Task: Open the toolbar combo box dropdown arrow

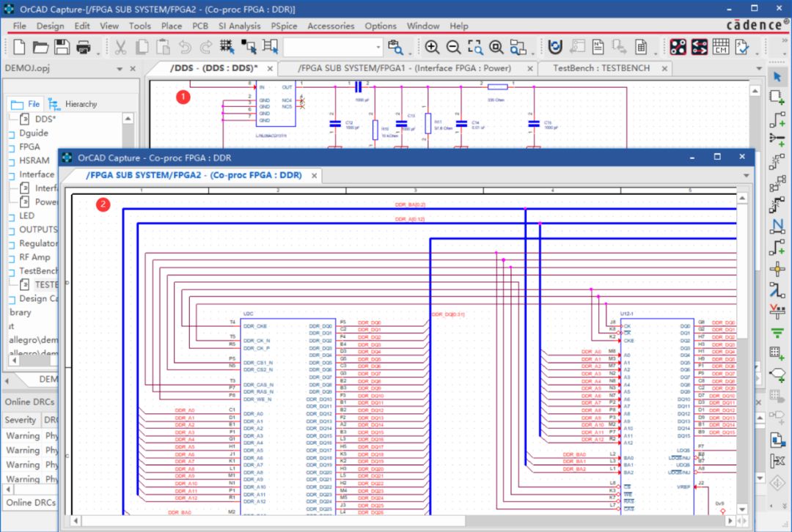Action: pos(378,48)
